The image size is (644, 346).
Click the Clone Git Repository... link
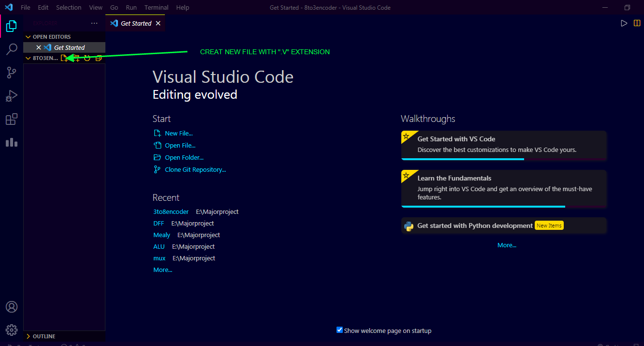click(x=195, y=169)
